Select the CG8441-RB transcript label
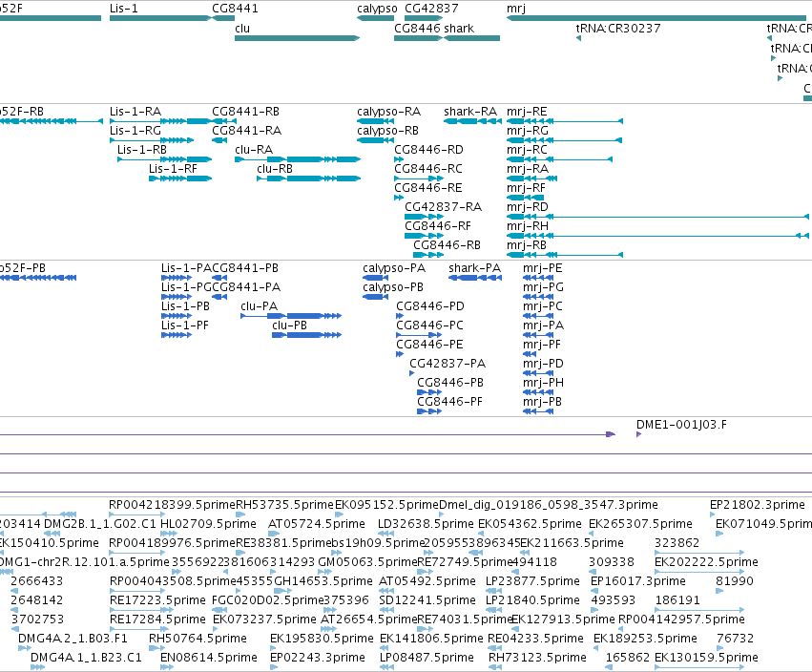The height and width of the screenshot is (672, 812). click(245, 112)
